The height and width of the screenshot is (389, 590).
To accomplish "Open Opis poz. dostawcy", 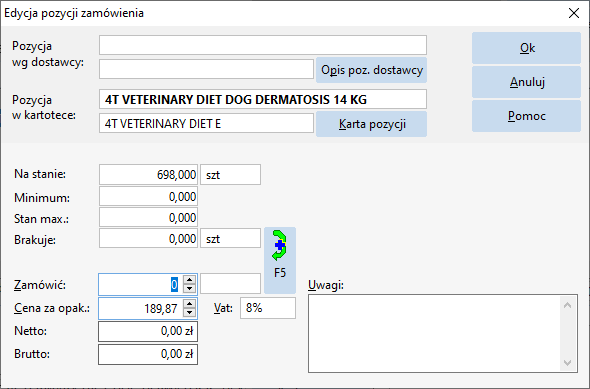I will tap(371, 70).
